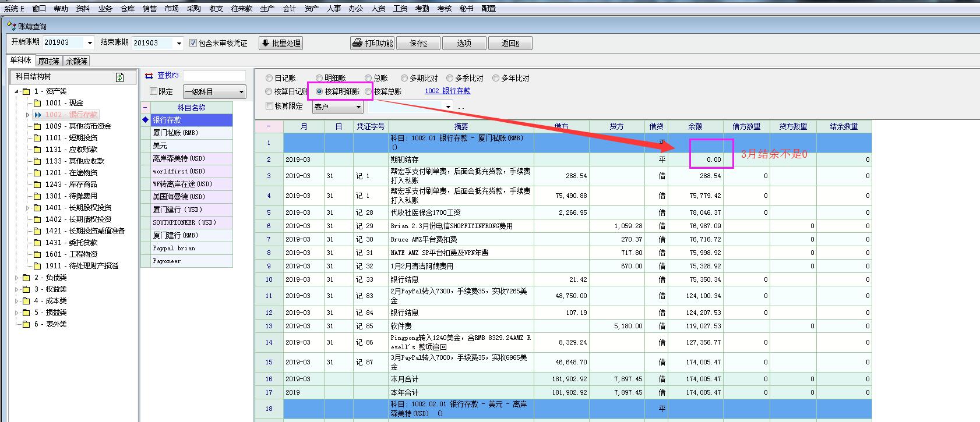
Task: Click the 查找F3 search input field
Action: point(214,76)
